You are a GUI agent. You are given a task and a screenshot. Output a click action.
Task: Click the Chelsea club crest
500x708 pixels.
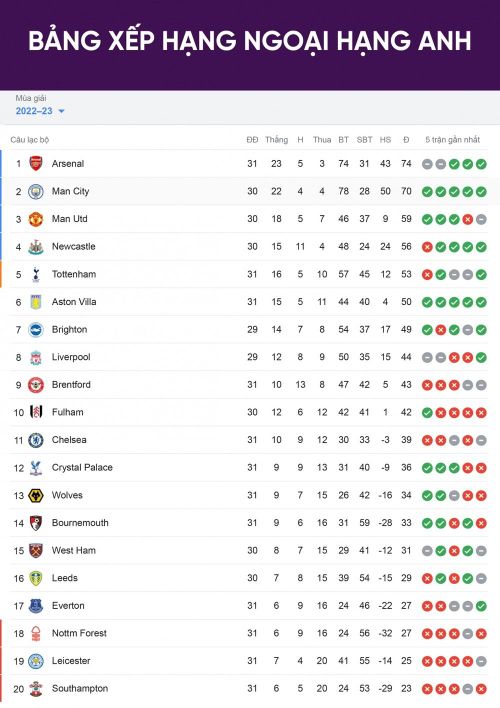36,440
